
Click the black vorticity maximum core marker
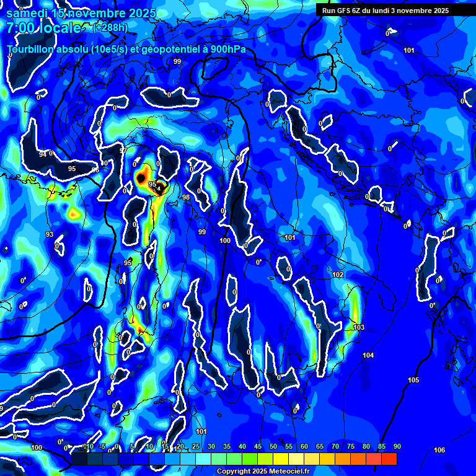pos(141,178)
